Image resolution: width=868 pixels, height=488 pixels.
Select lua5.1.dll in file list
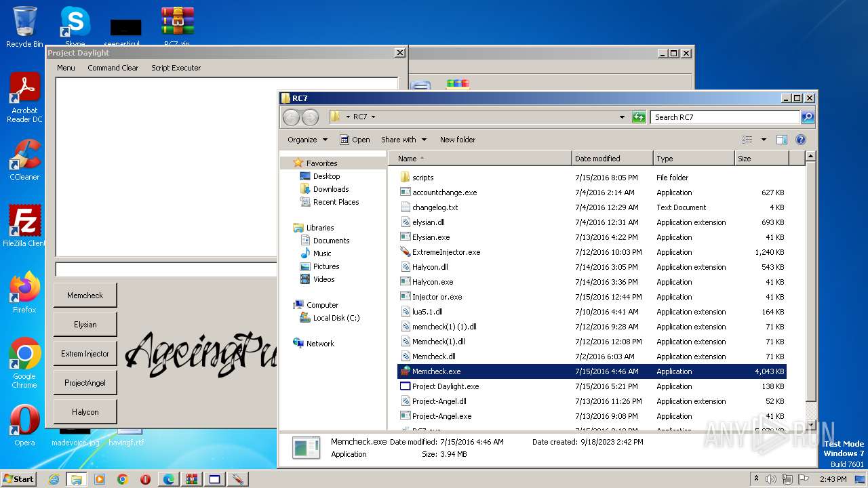tap(427, 312)
